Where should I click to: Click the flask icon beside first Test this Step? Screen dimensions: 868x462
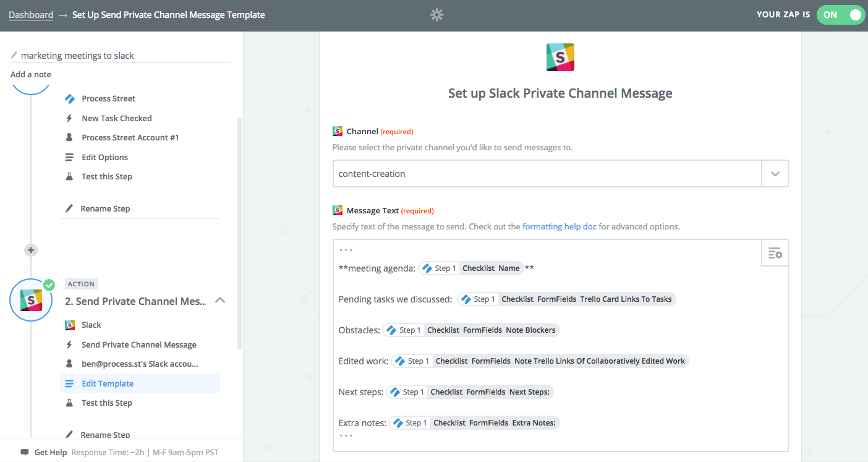pyautogui.click(x=69, y=176)
